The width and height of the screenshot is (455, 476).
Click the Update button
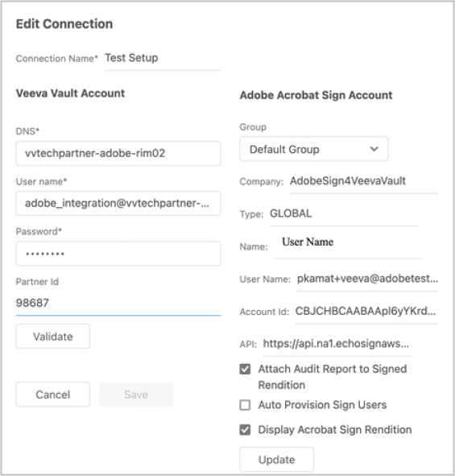[276, 460]
